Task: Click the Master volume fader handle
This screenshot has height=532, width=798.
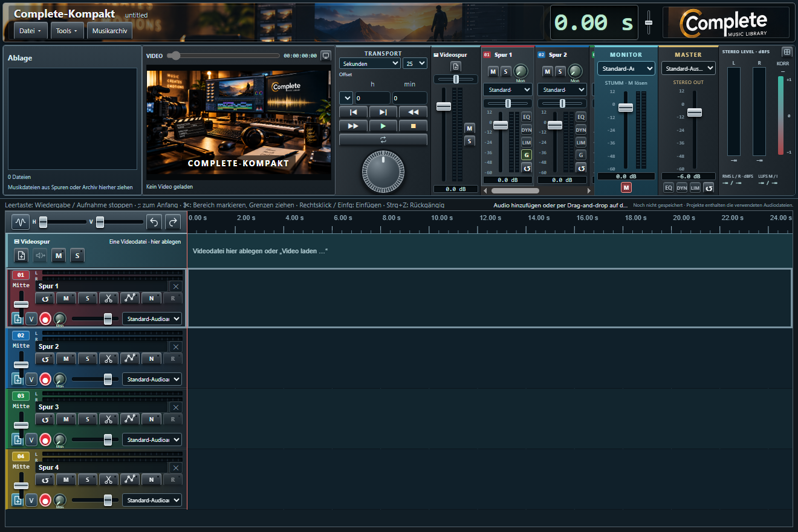Action: (x=695, y=112)
